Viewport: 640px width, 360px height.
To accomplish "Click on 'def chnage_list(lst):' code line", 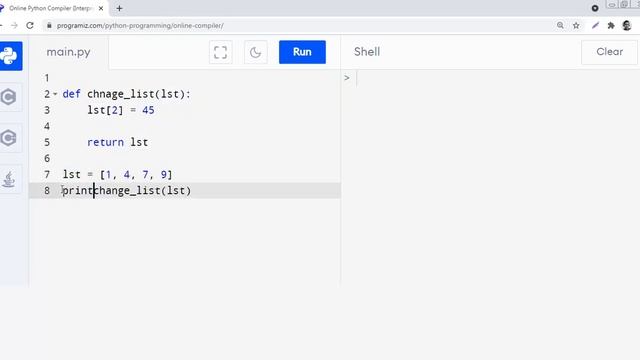I will click(x=127, y=94).
